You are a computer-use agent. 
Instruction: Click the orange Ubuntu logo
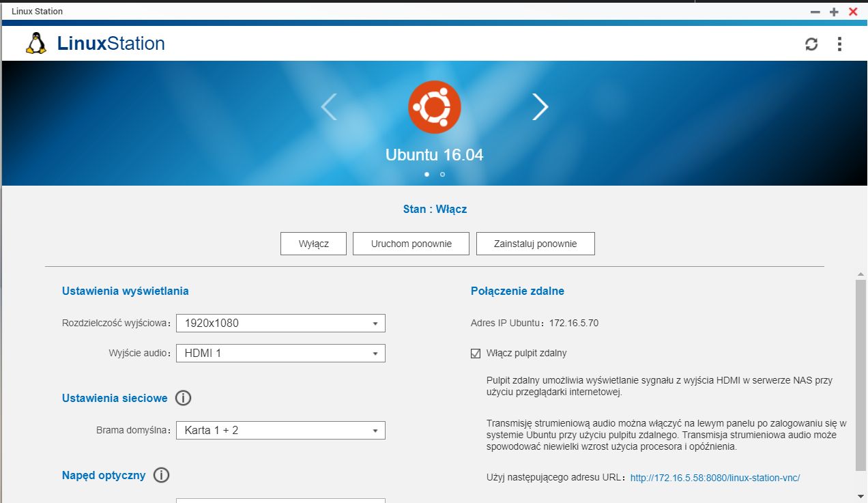435,107
